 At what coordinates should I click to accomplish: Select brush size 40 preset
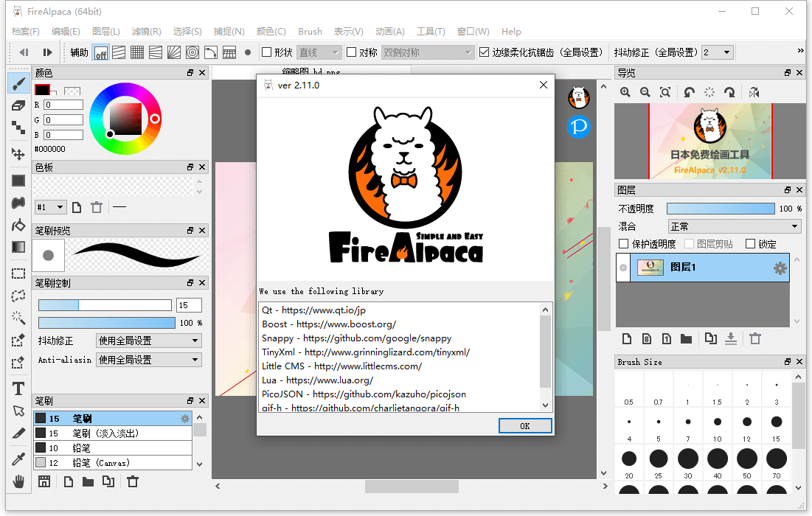718,464
